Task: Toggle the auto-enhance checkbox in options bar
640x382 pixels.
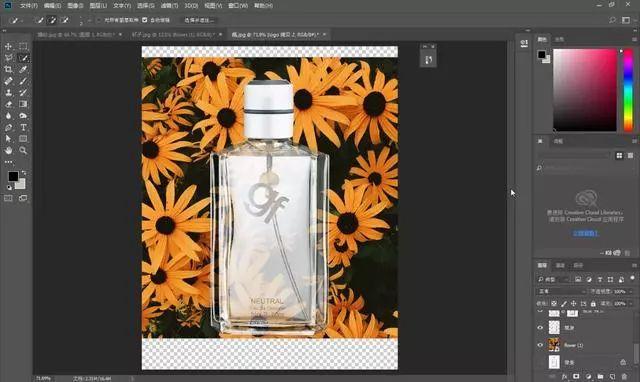Action: point(144,20)
